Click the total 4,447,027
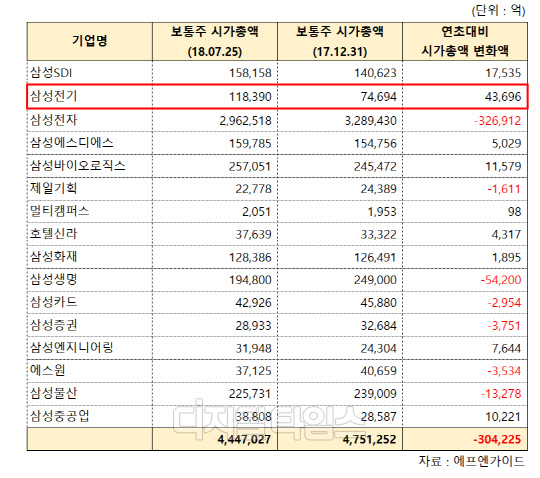Image resolution: width=540 pixels, height=478 pixels. (x=244, y=439)
